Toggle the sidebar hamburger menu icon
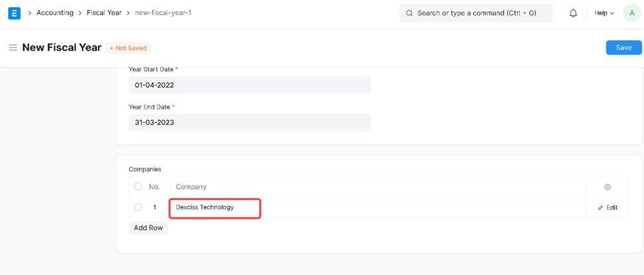The image size is (644, 275). pyautogui.click(x=13, y=48)
